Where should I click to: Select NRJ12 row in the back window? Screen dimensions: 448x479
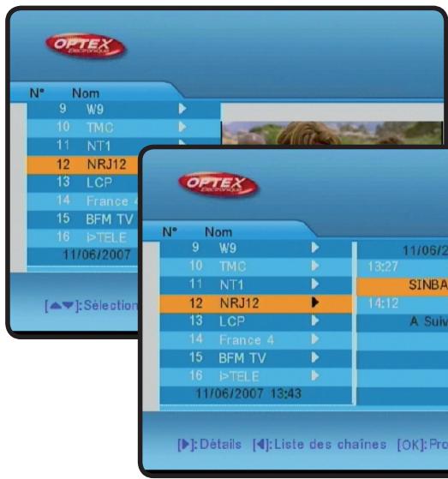[x=82, y=165]
